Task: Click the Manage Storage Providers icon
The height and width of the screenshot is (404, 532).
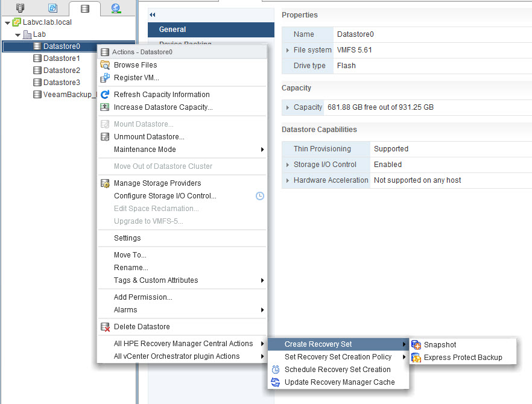Action: (104, 182)
